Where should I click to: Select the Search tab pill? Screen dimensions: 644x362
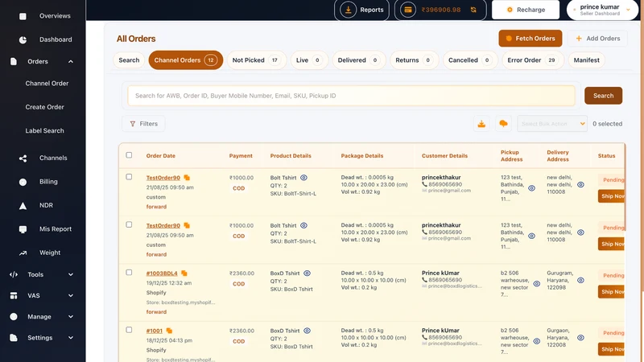[129, 60]
